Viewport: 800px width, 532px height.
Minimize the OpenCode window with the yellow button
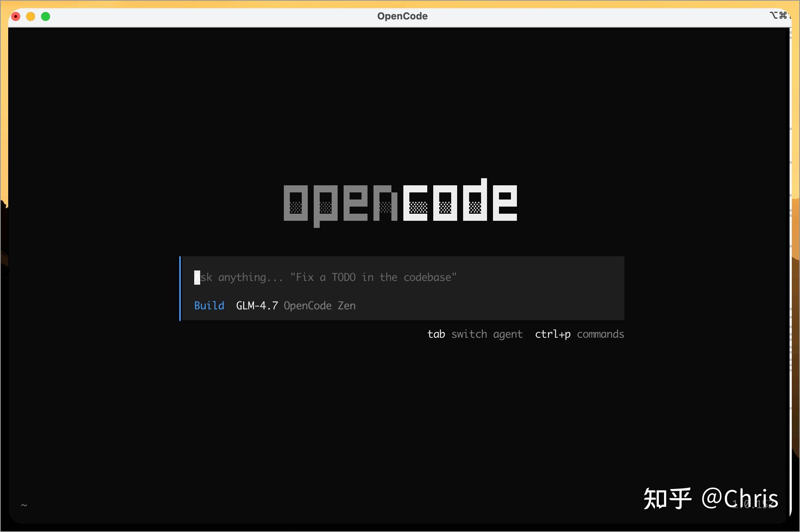[x=31, y=16]
